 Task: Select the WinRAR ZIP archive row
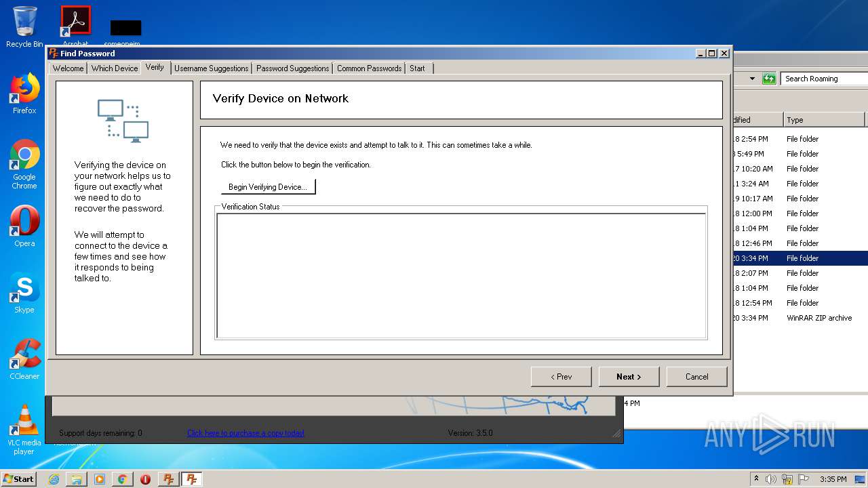tap(800, 318)
